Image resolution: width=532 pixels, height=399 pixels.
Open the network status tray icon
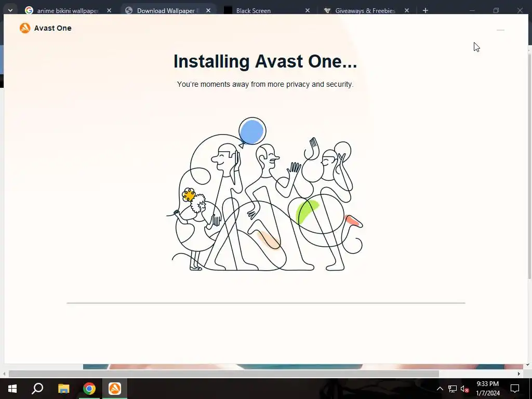pyautogui.click(x=453, y=389)
